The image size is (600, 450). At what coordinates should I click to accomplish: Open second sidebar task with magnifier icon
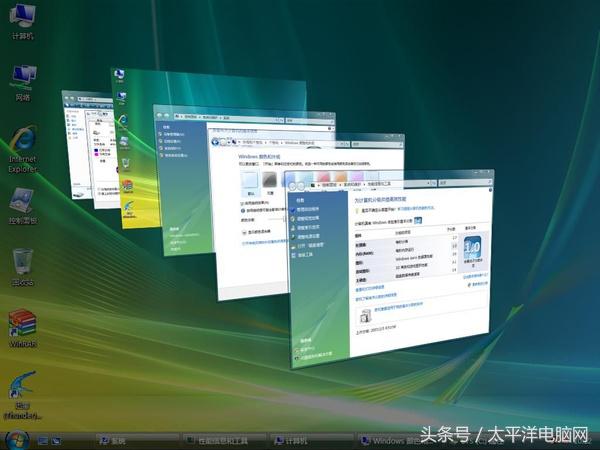(x=305, y=218)
